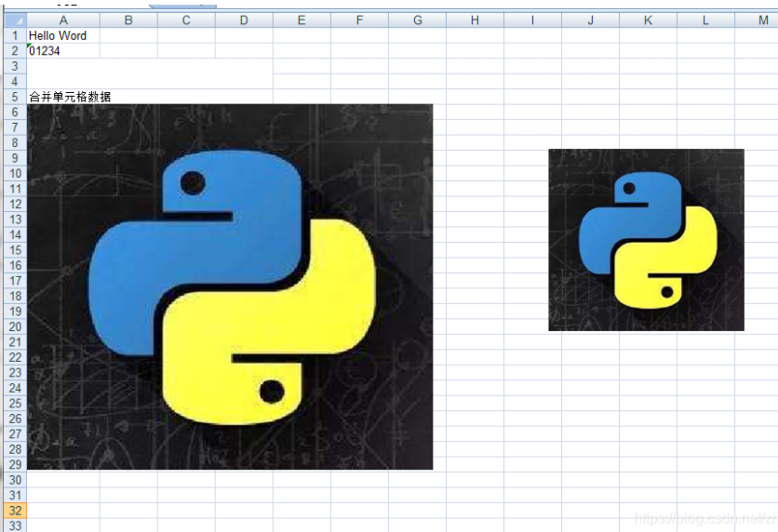Image resolution: width=778 pixels, height=532 pixels.
Task: Click empty cell A31
Action: click(x=63, y=496)
